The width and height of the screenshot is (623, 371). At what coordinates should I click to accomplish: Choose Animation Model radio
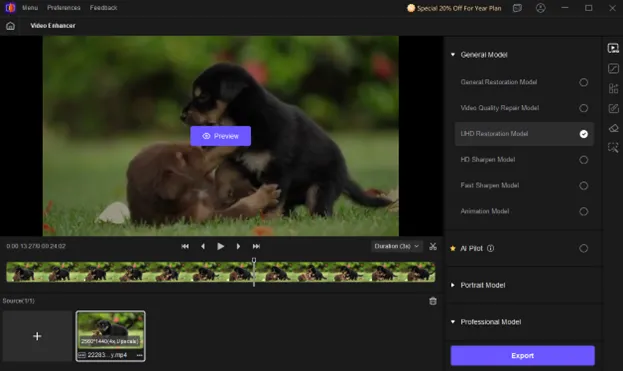tap(583, 211)
